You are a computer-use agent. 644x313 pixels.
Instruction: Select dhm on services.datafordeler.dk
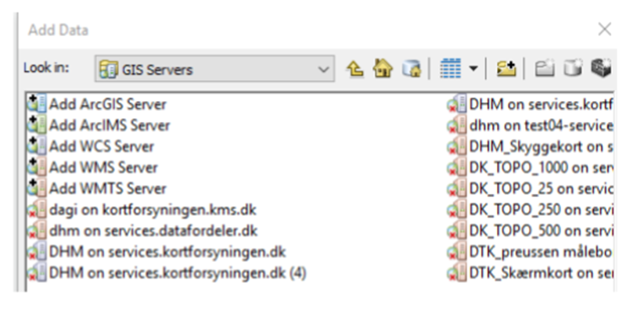point(142,230)
